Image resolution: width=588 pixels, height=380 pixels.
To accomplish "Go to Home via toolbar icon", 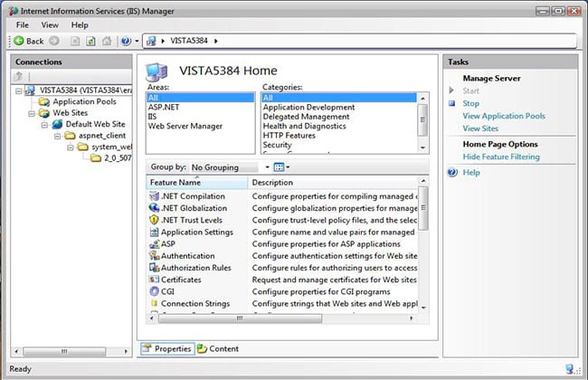I will click(106, 41).
